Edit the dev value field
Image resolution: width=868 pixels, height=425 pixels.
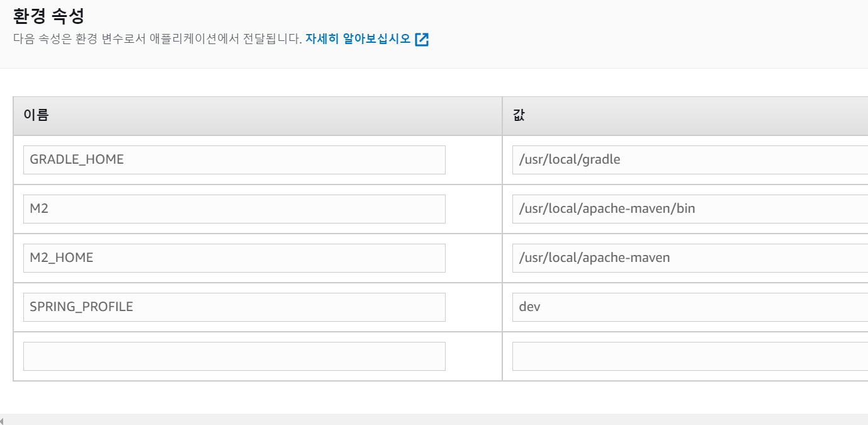[690, 307]
